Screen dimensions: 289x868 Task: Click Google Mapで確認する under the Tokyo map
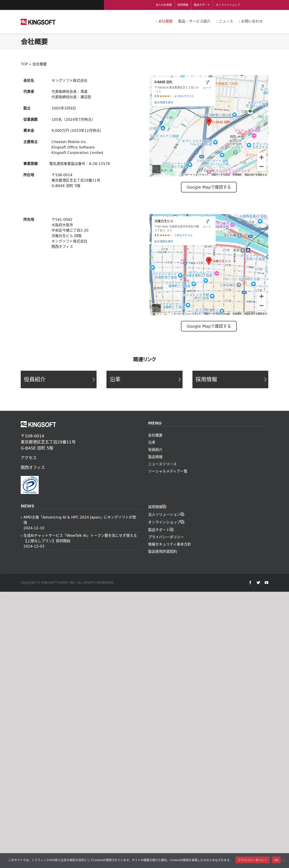pyautogui.click(x=209, y=187)
